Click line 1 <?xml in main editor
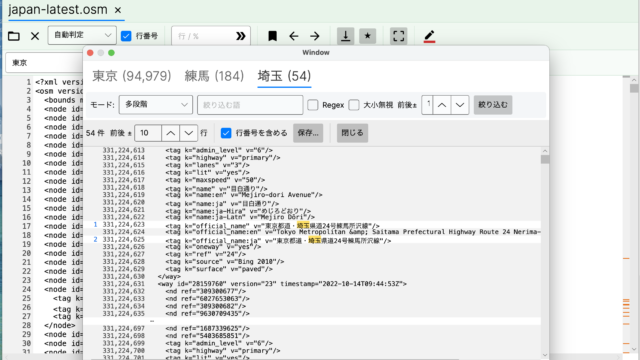This screenshot has width=640, height=360. tap(58, 82)
